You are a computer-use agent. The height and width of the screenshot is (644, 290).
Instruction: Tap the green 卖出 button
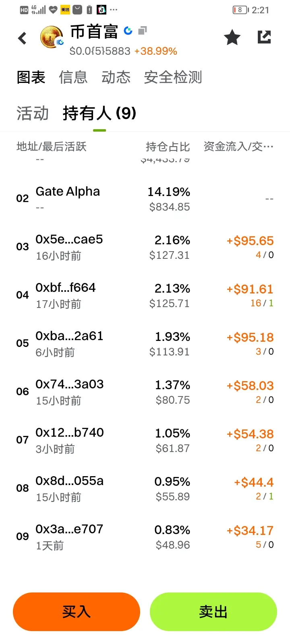213,612
